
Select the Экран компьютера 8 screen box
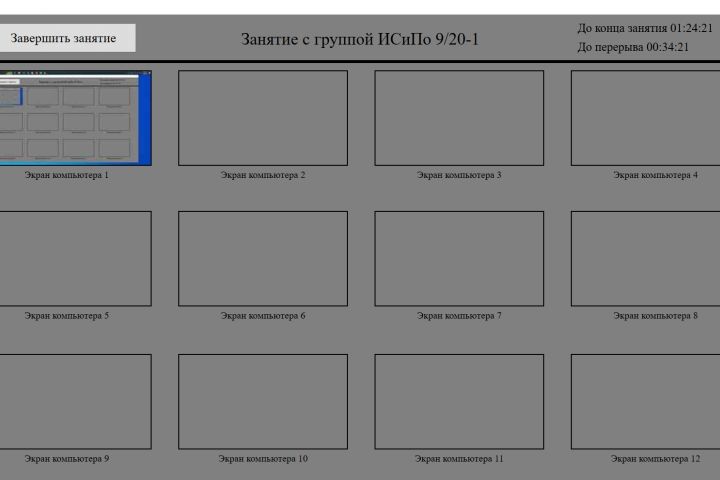click(x=645, y=259)
